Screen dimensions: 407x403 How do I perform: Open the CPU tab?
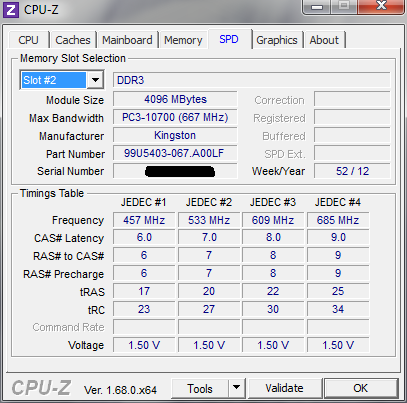coord(29,40)
